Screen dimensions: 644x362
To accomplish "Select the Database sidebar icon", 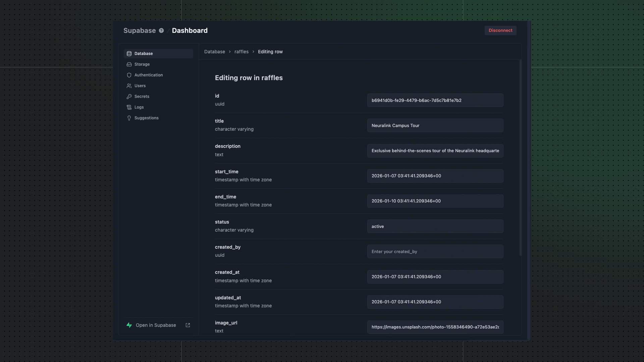I will [x=129, y=53].
